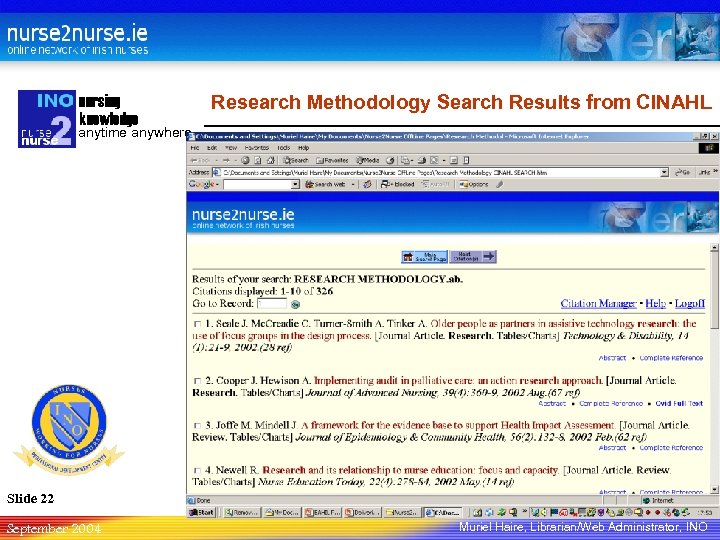The width and height of the screenshot is (720, 540).
Task: Click the Next Citations arrow button
Action: pos(473,257)
